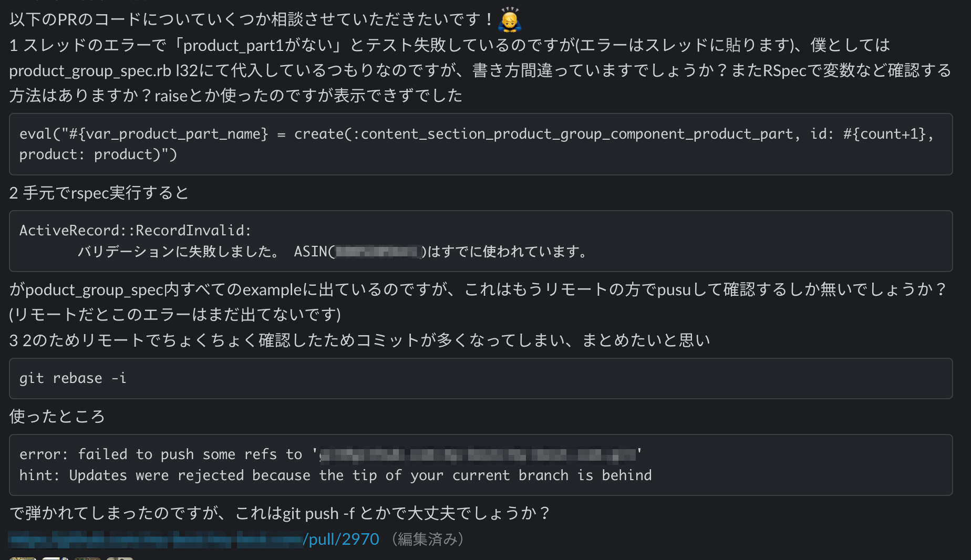
Task: Click the bowing person emoji
Action: click(x=509, y=20)
